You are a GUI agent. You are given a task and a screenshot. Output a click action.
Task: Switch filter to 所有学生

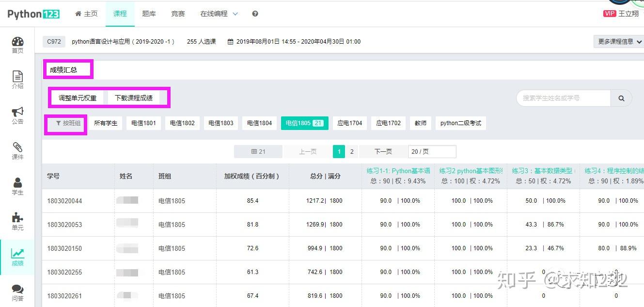[x=105, y=123]
